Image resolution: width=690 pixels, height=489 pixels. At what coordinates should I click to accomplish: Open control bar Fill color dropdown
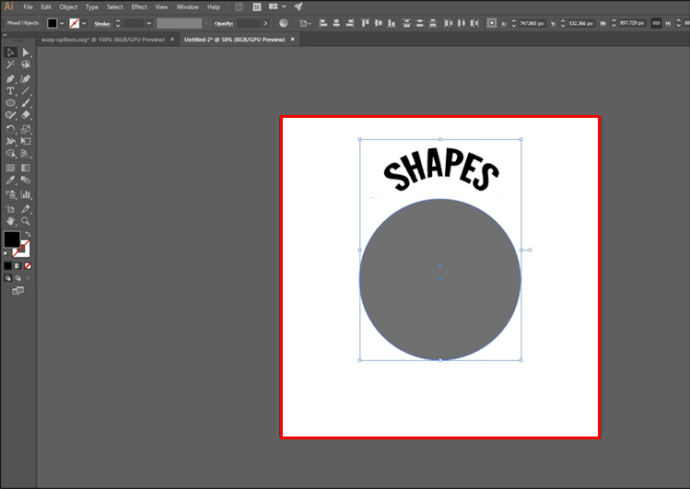(62, 23)
